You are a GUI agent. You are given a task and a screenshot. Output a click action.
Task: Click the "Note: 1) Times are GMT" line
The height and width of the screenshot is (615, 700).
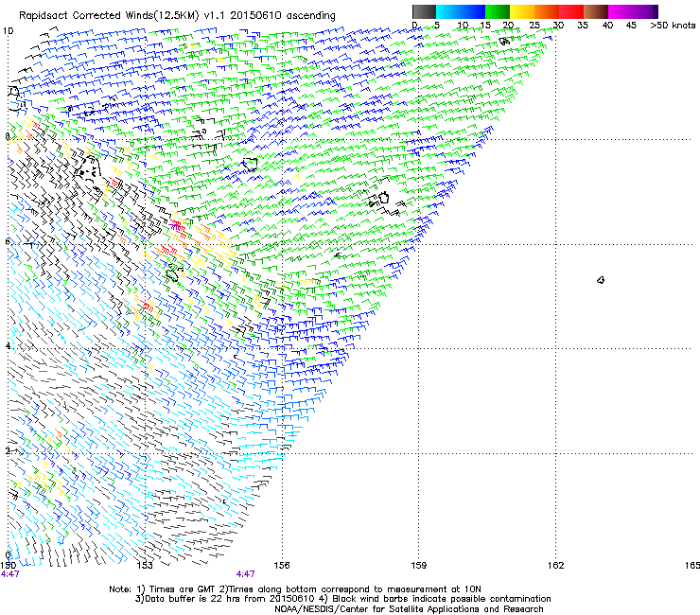coord(295,589)
